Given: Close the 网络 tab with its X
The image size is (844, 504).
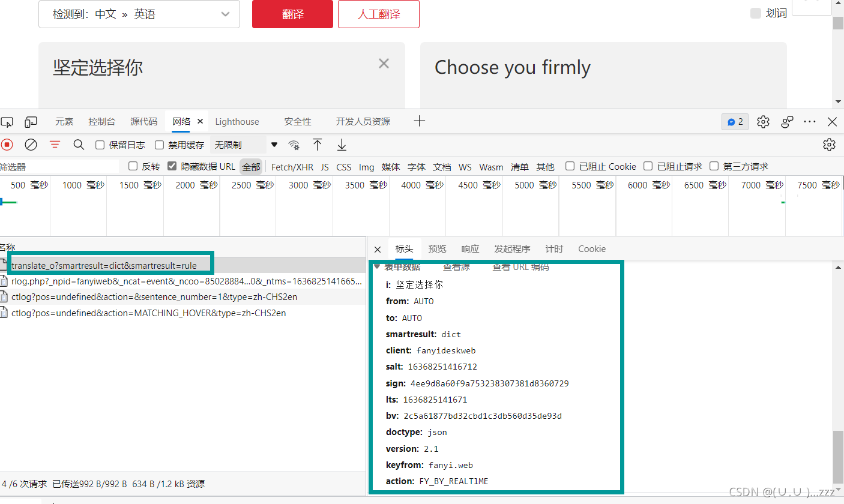Looking at the screenshot, I should pos(200,121).
